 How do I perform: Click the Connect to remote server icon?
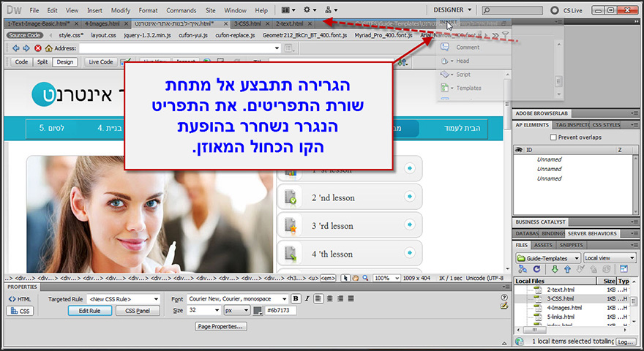pyautogui.click(x=523, y=269)
